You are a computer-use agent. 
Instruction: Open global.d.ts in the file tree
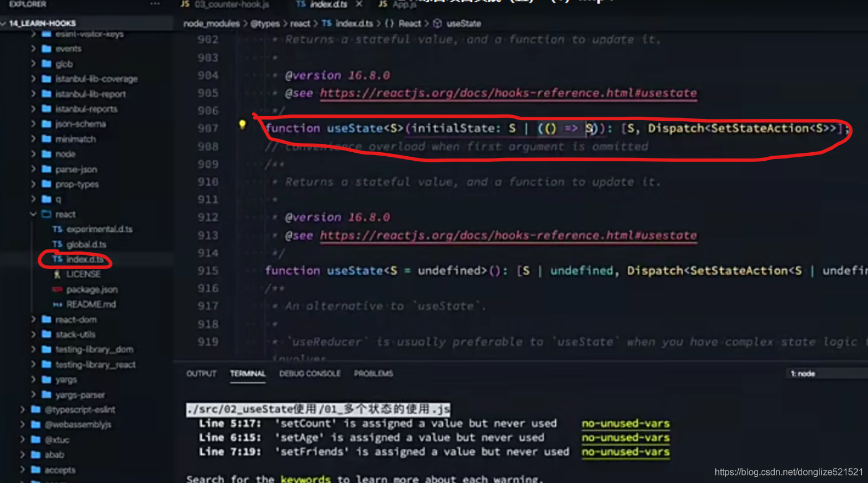tap(86, 244)
